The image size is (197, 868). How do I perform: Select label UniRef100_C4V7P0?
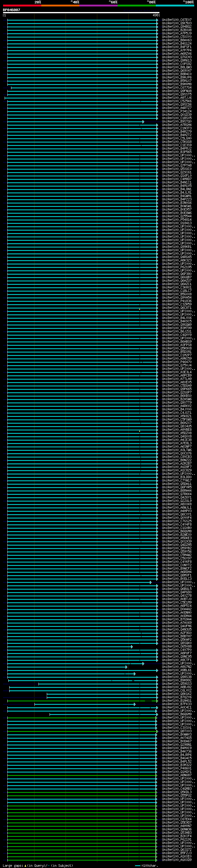176,650
